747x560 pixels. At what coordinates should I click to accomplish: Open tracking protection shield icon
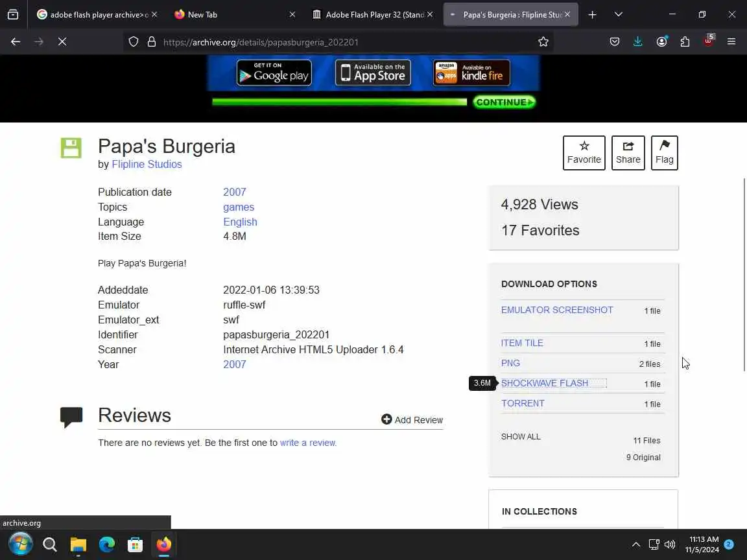tap(134, 42)
